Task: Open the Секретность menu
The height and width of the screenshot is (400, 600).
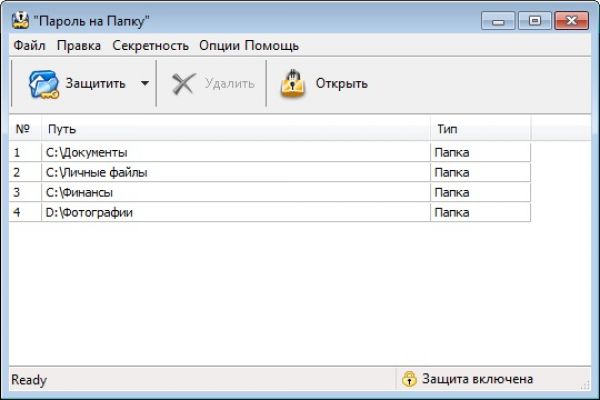Action: (x=150, y=46)
